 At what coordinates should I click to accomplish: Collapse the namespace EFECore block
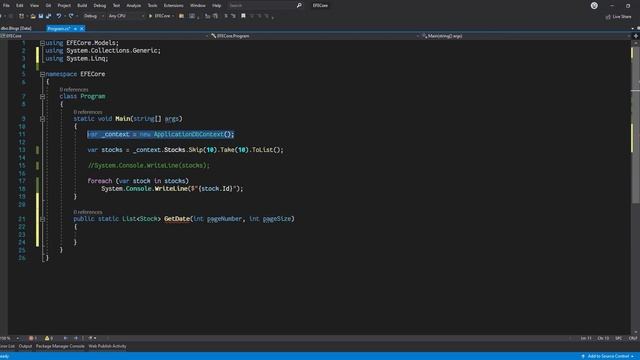42,74
